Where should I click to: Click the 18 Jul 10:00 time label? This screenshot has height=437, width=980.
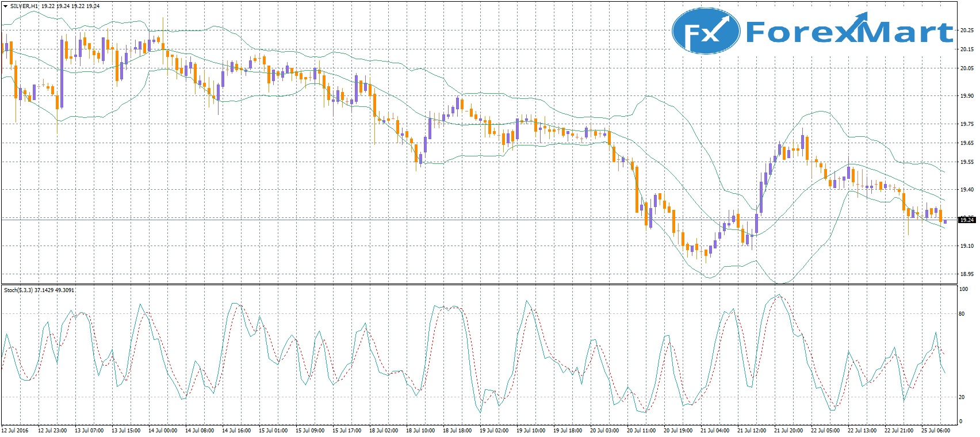tap(420, 430)
